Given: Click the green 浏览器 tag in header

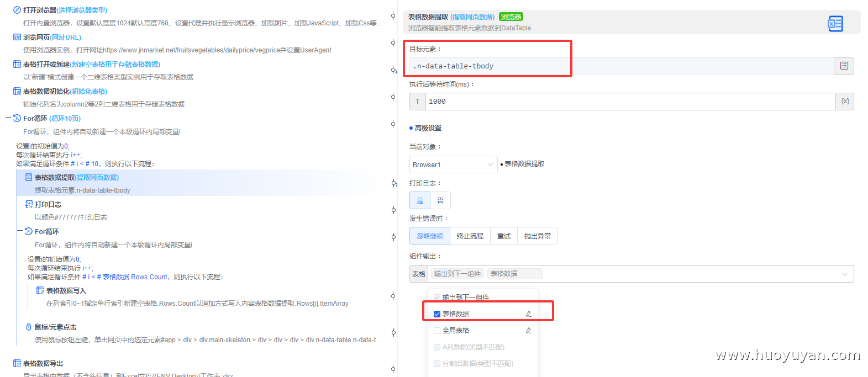Looking at the screenshot, I should tap(511, 17).
